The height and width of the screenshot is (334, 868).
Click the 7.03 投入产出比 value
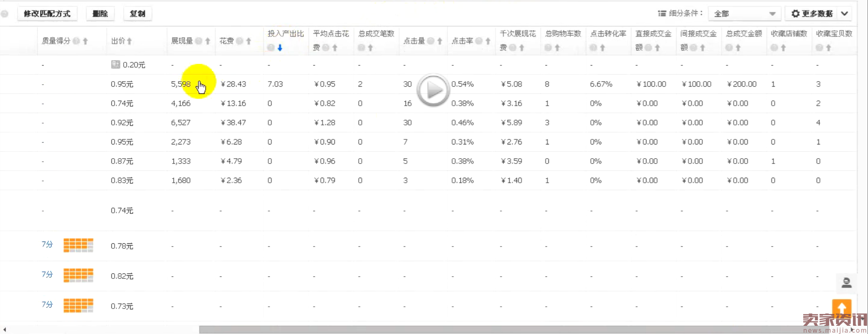(x=275, y=84)
